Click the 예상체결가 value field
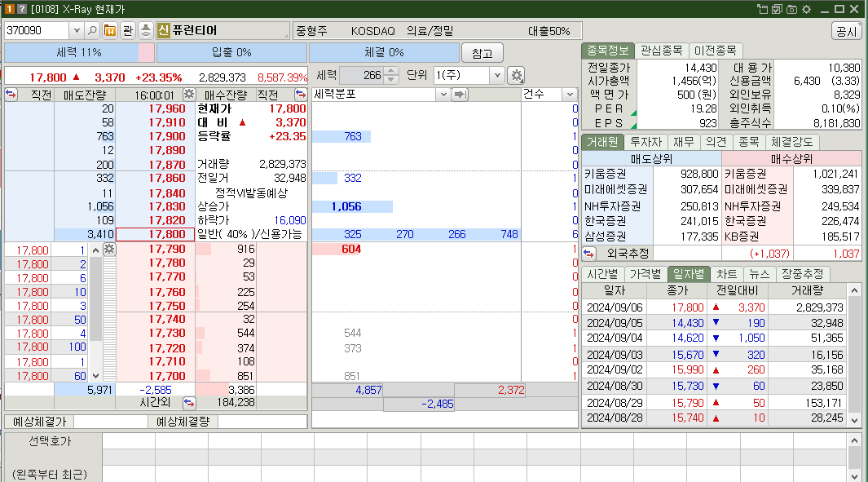The height and width of the screenshot is (482, 868). pyautogui.click(x=111, y=422)
